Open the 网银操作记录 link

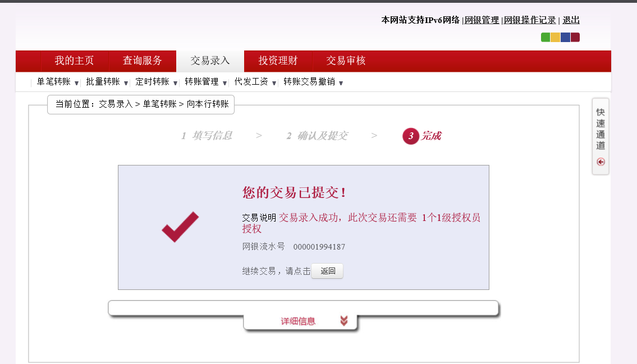tap(530, 20)
